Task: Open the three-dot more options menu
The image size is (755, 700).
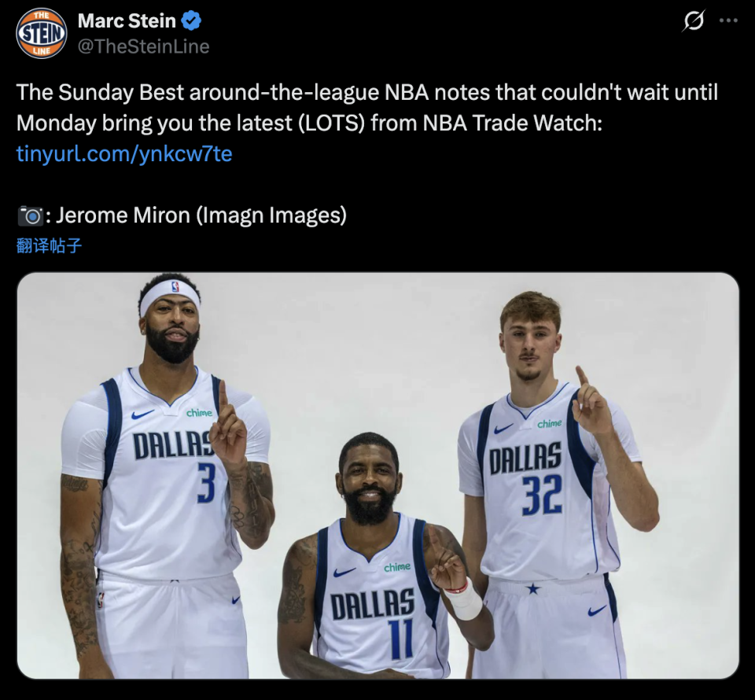Action: 728,20
